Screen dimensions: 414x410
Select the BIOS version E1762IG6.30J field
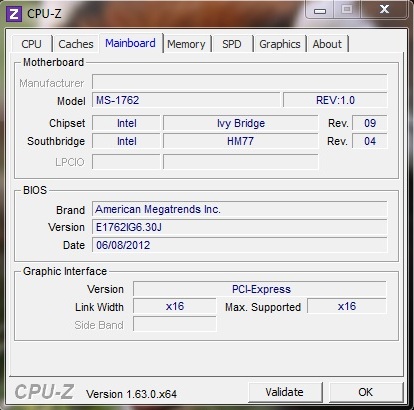point(240,227)
